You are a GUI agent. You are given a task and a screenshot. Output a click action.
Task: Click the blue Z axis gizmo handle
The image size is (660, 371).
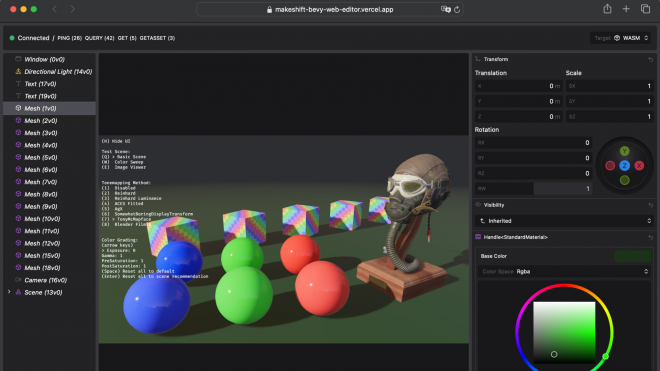(x=625, y=165)
